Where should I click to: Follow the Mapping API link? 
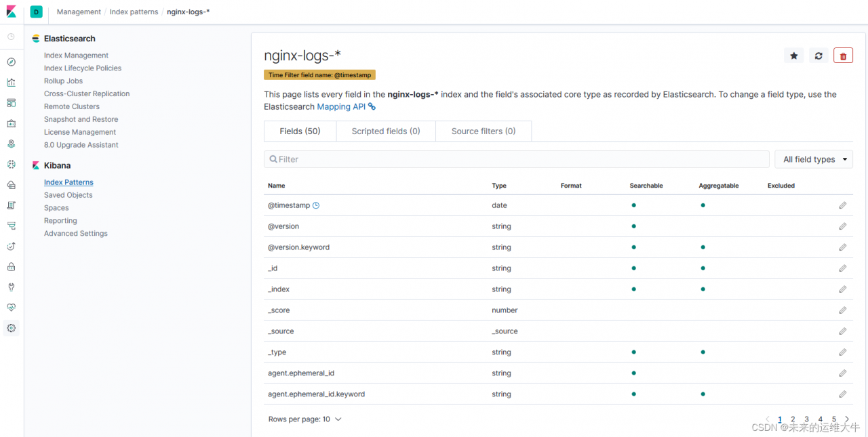pos(346,106)
